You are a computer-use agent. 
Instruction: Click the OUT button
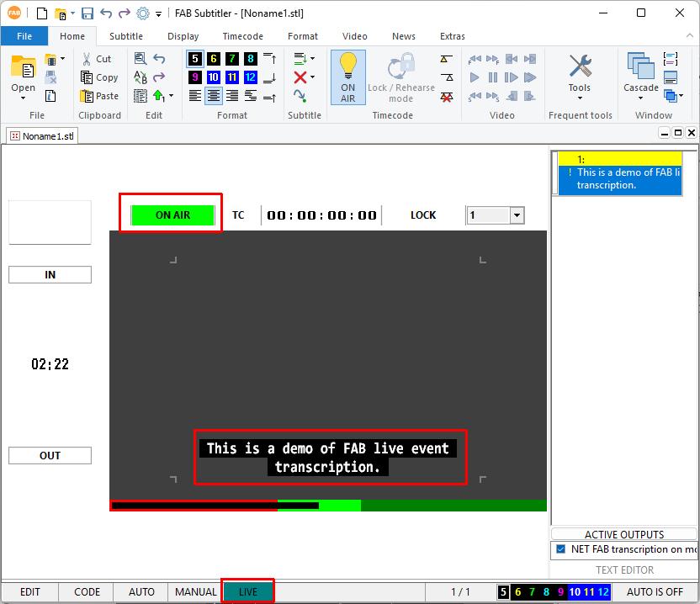point(50,455)
